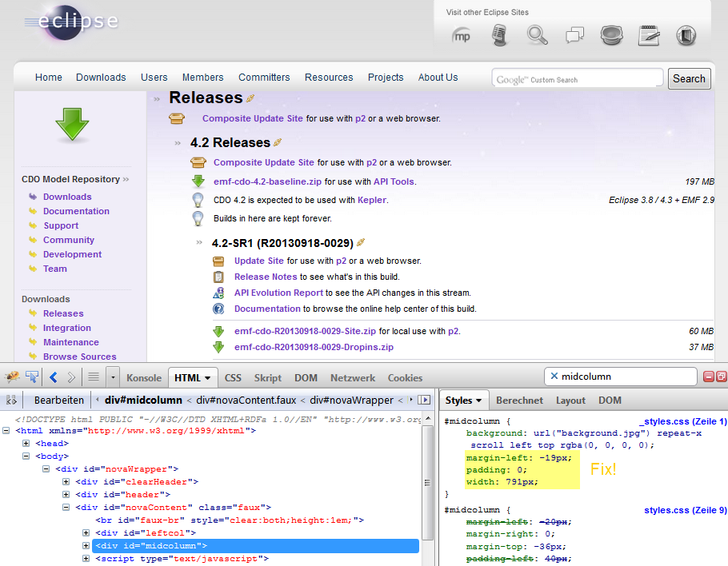The width and height of the screenshot is (728, 566).
Task: Select the script type text/javascript node
Action: [182, 559]
